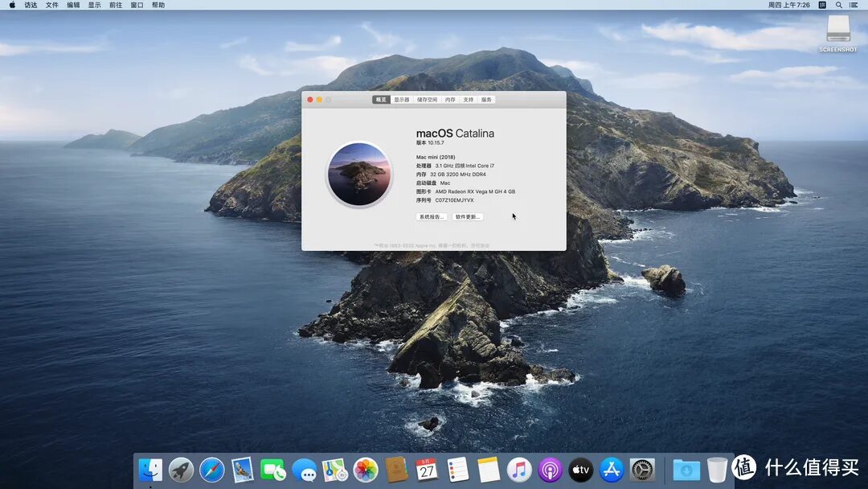Open Messages chat bubble icon in Dock
Image resolution: width=868 pixels, height=489 pixels.
[x=304, y=471]
